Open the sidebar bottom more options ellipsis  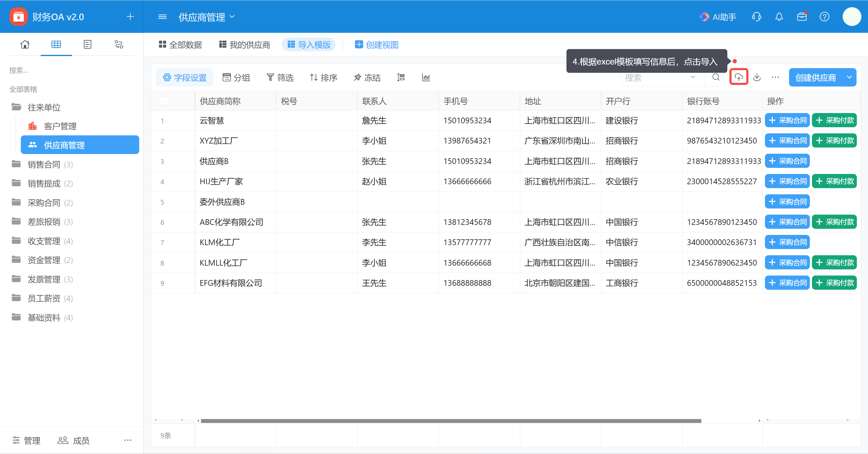tap(128, 440)
